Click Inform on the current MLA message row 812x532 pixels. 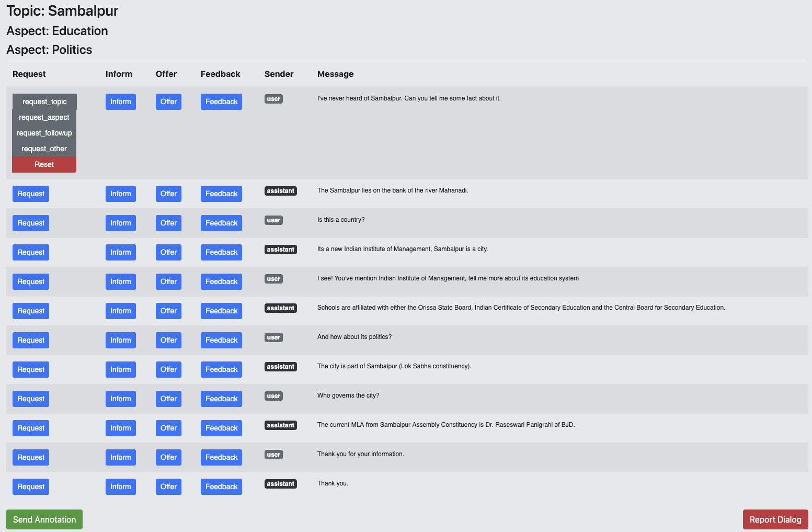[121, 428]
